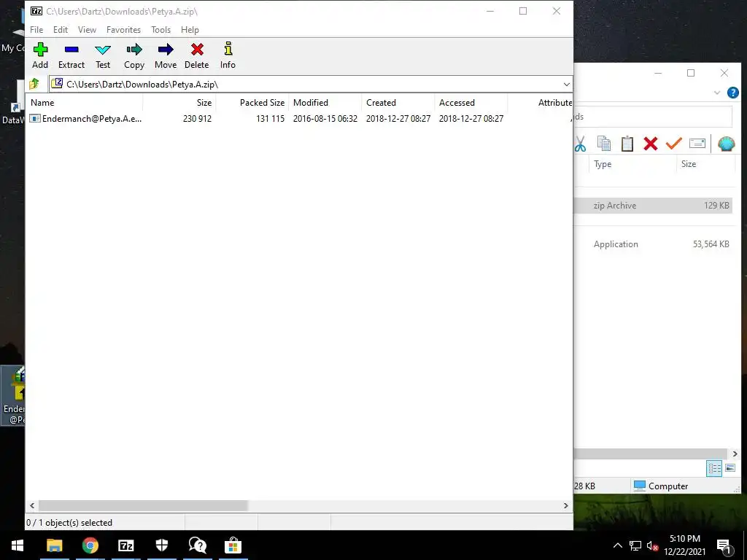Click the Copy icon in Explorer window toolbar
This screenshot has width=747, height=560.
click(603, 144)
